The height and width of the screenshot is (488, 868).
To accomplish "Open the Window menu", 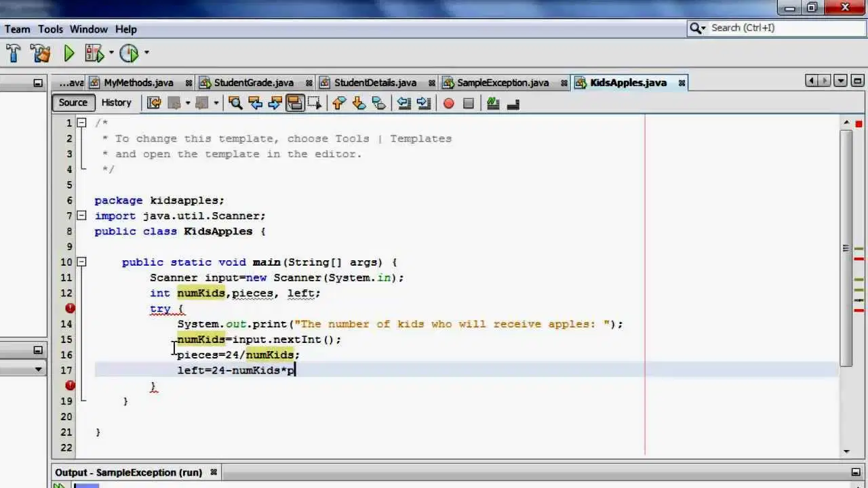I will (89, 29).
